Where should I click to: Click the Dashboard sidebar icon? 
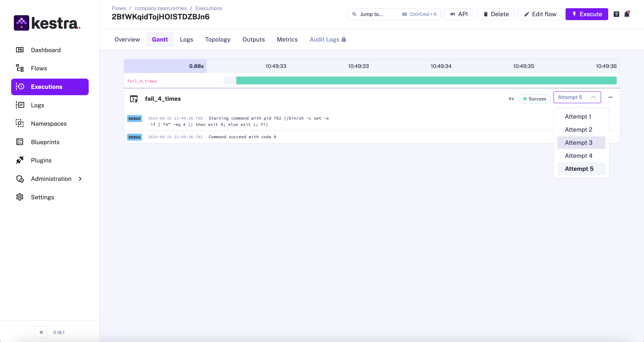pyautogui.click(x=20, y=50)
